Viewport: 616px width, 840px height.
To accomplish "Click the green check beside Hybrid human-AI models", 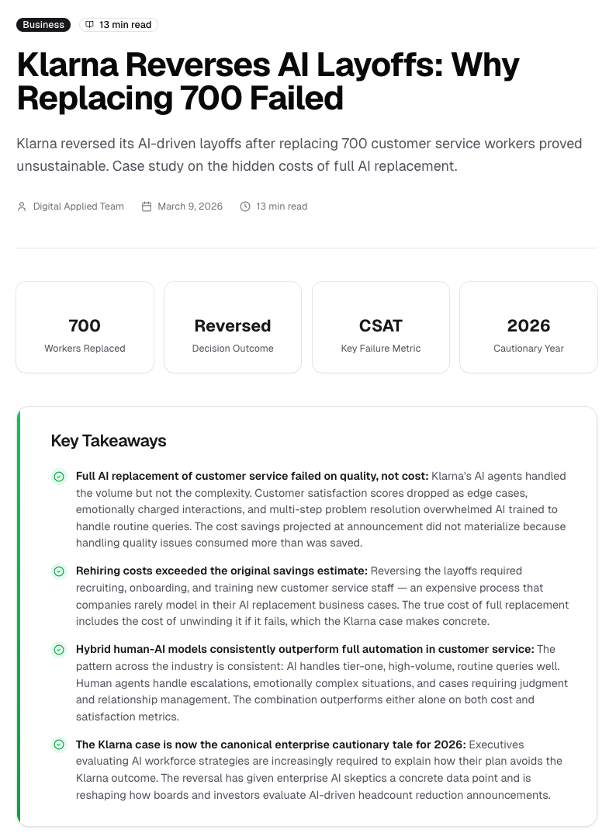I will point(59,649).
